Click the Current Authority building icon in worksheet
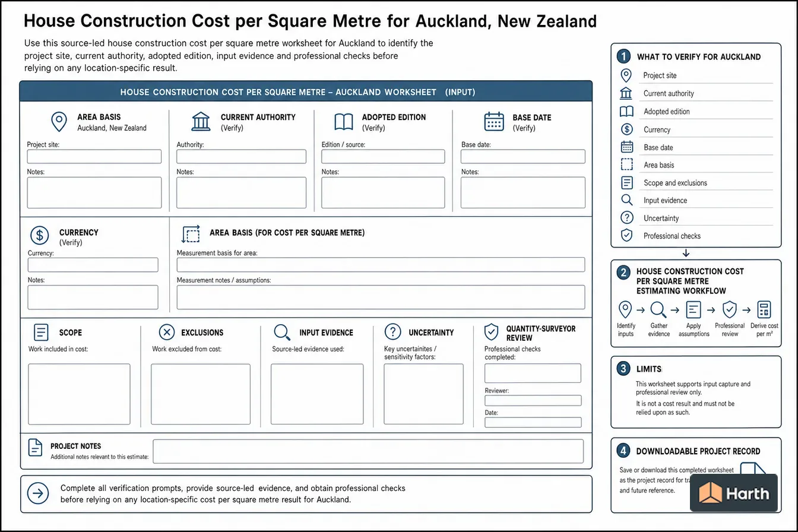Image resolution: width=798 pixels, height=532 pixels. point(201,122)
